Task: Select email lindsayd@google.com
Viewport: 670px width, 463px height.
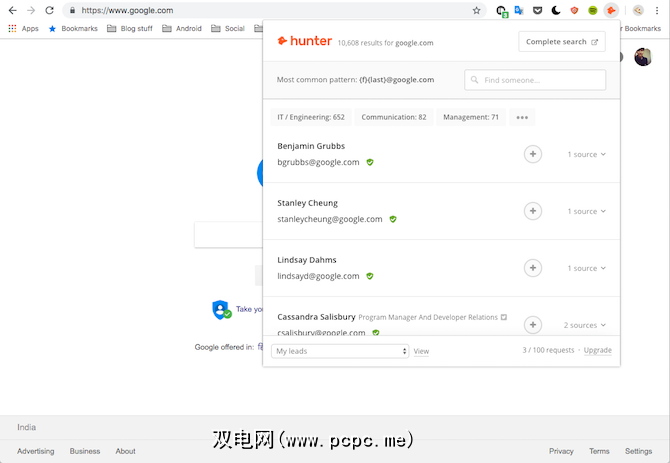Action: (x=318, y=276)
